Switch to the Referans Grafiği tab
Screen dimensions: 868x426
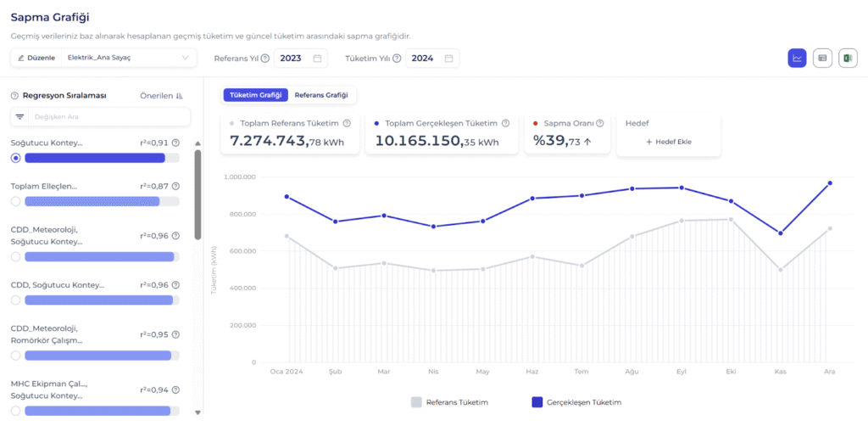[320, 95]
